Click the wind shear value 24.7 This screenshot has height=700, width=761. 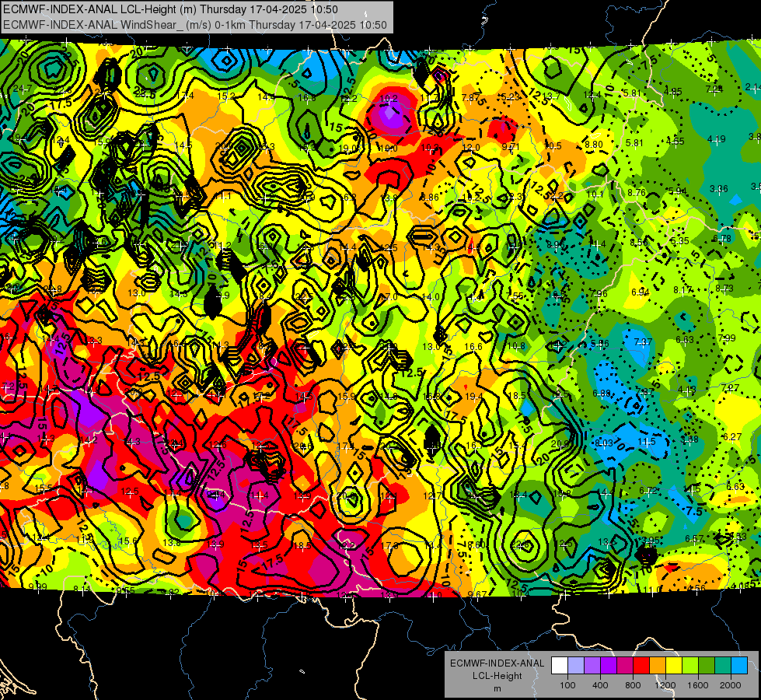[x=23, y=89]
